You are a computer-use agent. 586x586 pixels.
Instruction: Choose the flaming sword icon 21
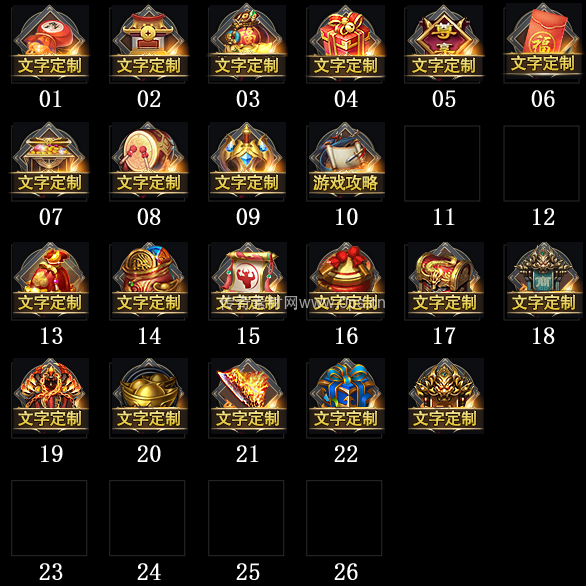point(247,398)
